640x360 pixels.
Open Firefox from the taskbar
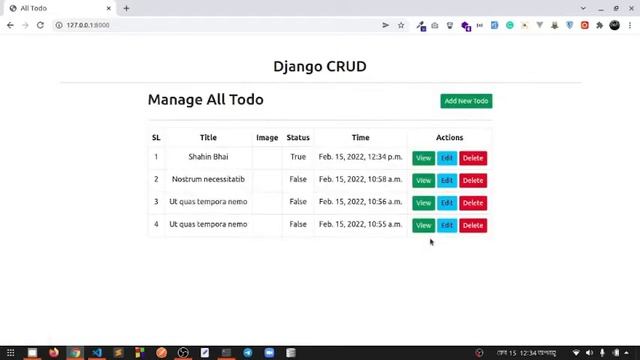(x=54, y=353)
